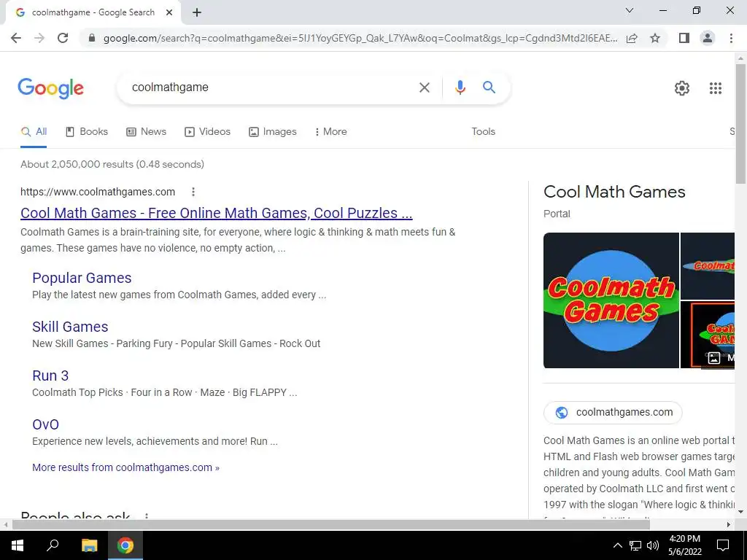
Task: Open the notification center icon
Action: (723, 545)
